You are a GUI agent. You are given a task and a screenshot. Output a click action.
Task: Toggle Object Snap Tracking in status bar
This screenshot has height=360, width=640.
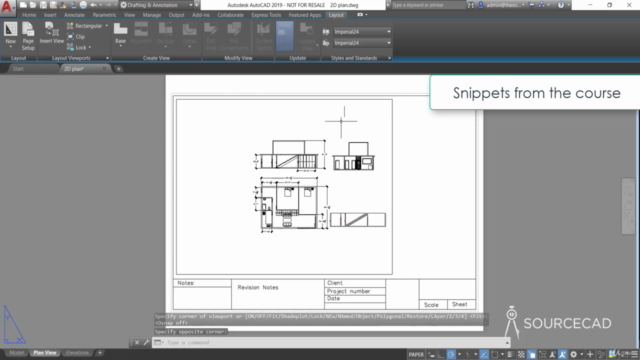point(484,354)
